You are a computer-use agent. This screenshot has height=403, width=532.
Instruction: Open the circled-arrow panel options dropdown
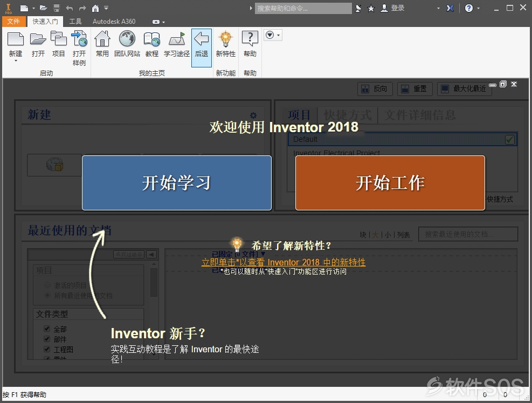pos(273,35)
